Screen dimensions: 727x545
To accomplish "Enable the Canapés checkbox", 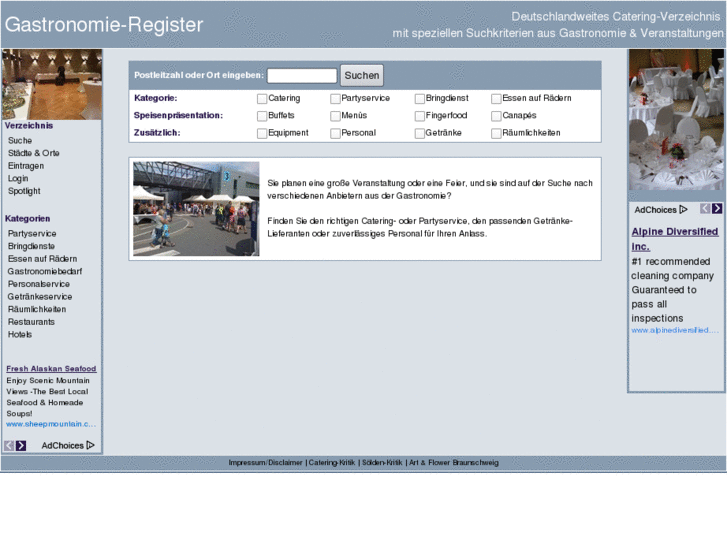I will tap(496, 115).
